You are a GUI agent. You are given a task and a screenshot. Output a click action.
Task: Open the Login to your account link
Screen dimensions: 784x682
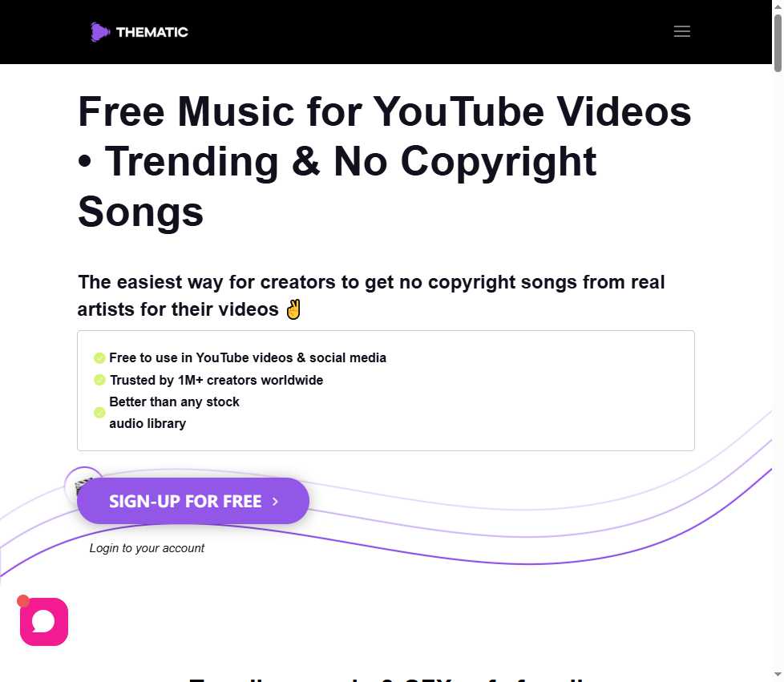pos(147,548)
